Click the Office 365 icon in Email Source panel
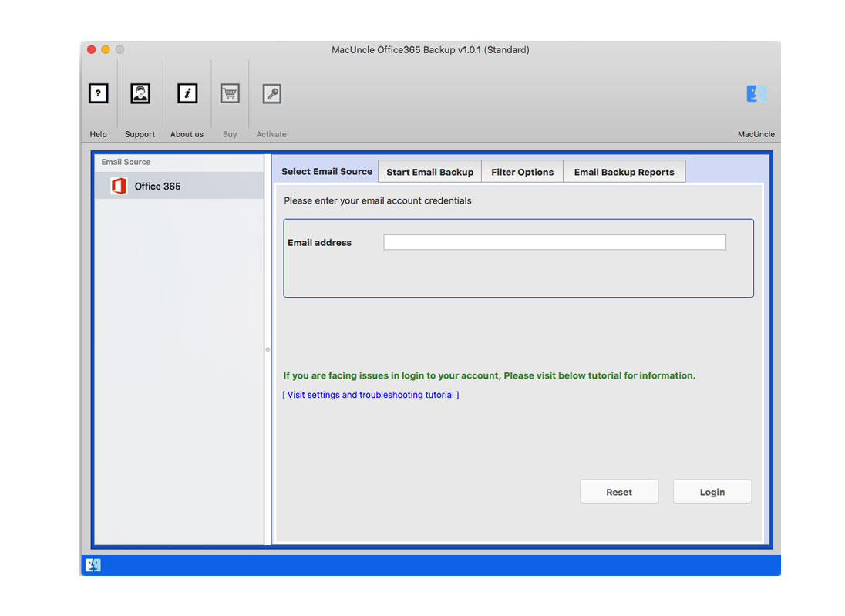845x616 pixels. click(x=119, y=186)
